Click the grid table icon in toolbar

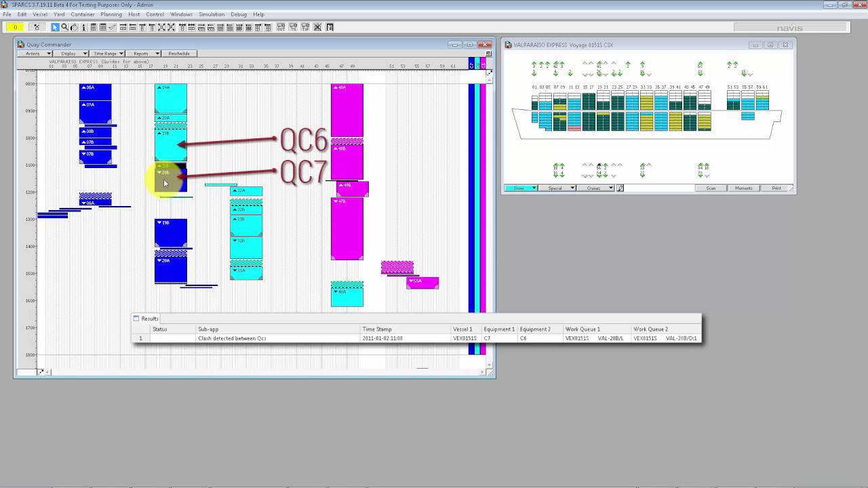pos(102,27)
